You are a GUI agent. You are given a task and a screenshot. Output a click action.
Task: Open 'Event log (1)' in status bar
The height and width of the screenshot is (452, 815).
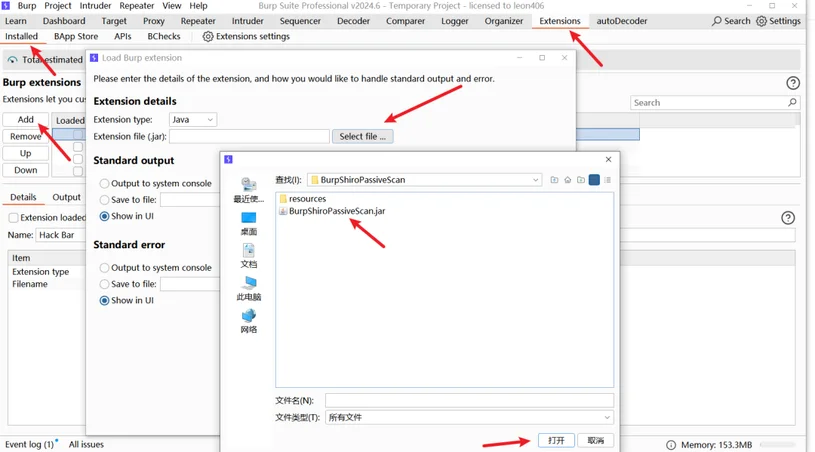[x=30, y=445]
